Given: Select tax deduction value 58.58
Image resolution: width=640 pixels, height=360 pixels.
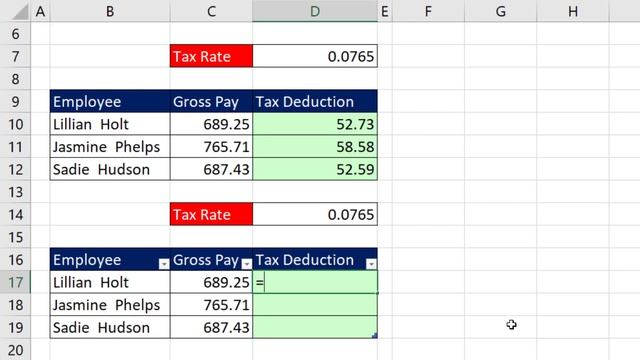Looking at the screenshot, I should [x=315, y=147].
